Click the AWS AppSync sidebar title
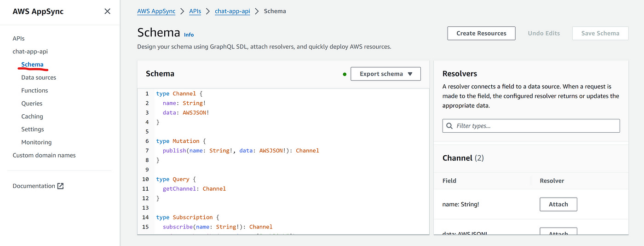 pyautogui.click(x=38, y=12)
